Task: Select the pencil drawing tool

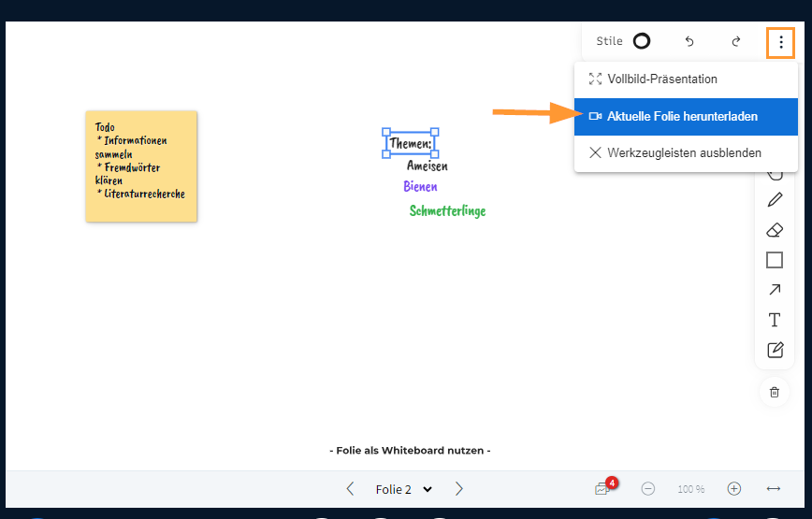Action: [775, 200]
